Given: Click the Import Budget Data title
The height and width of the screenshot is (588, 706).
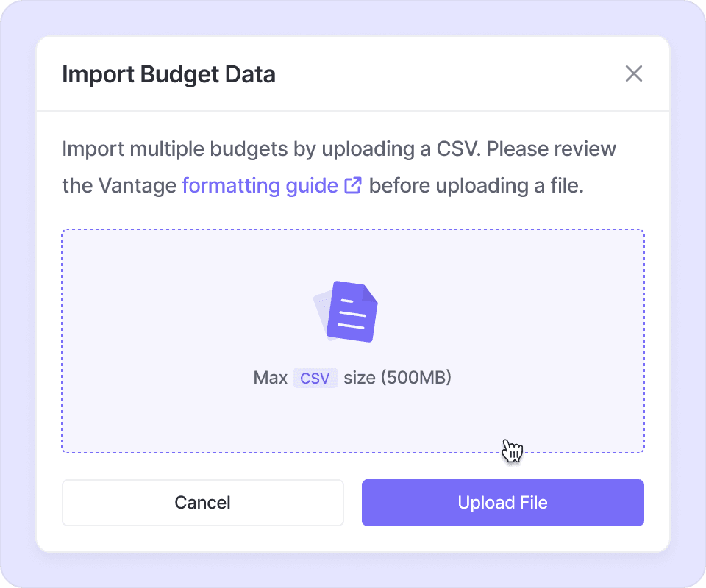Looking at the screenshot, I should (x=168, y=74).
